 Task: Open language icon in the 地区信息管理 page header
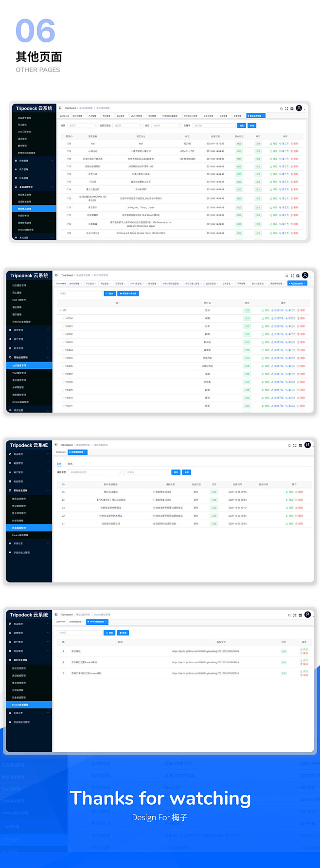(298, 276)
